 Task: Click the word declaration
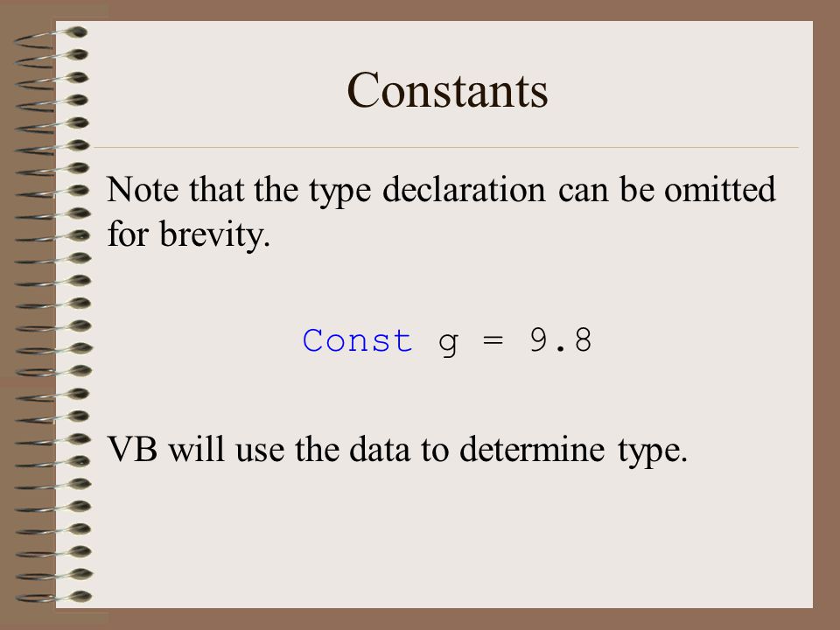point(464,190)
